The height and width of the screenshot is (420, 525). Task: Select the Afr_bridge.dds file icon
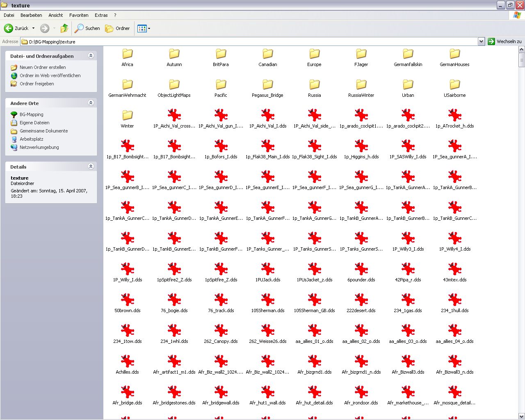point(127,392)
